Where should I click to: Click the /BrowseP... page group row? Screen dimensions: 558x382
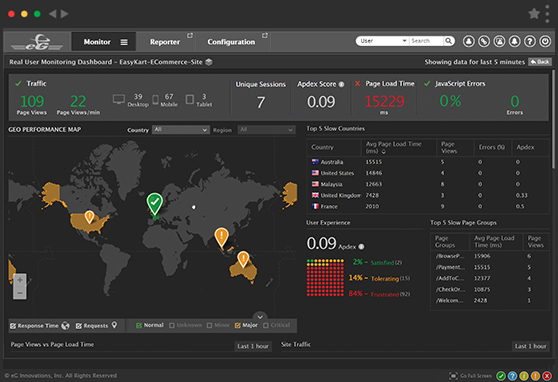(490, 256)
